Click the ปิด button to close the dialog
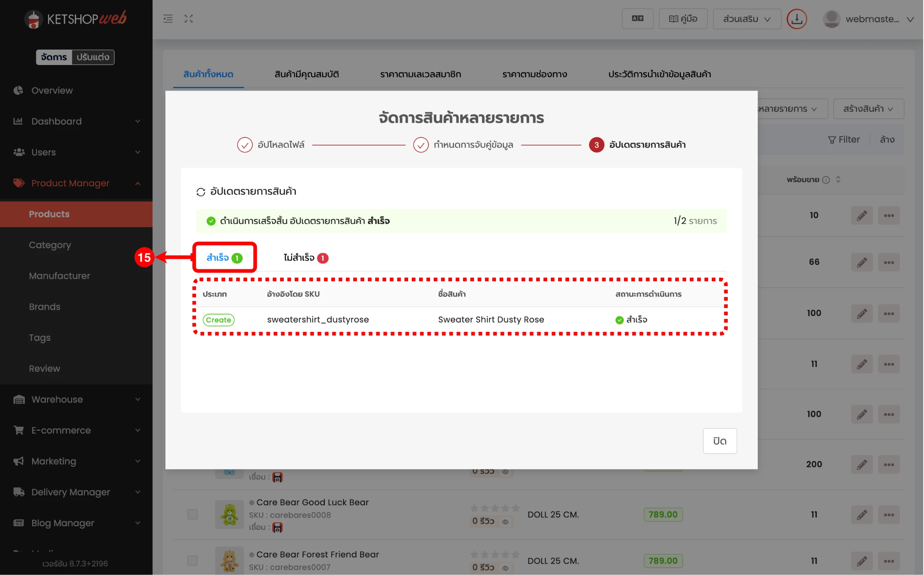 tap(719, 441)
